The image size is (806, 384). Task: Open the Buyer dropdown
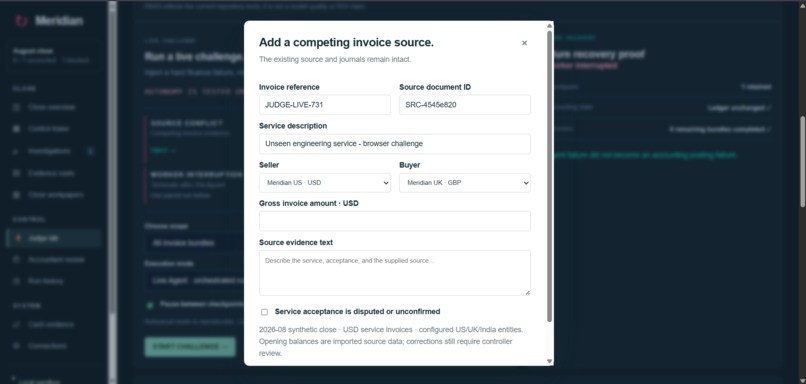pyautogui.click(x=465, y=183)
